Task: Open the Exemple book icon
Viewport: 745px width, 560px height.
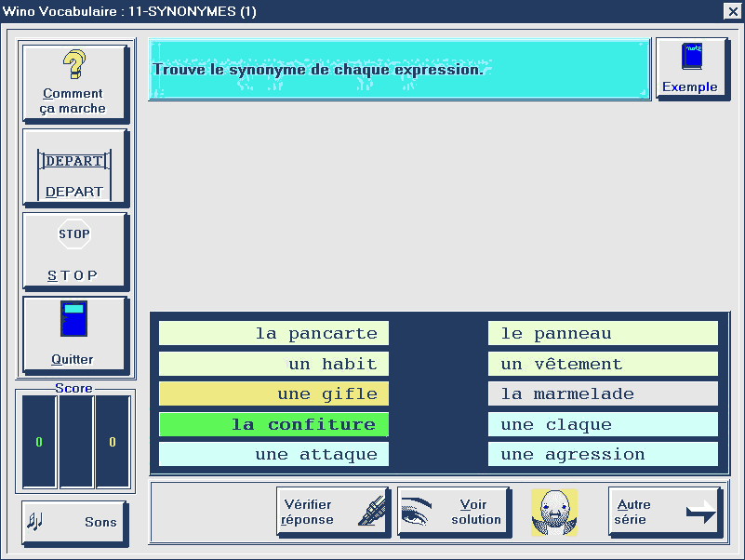Action: (x=691, y=58)
